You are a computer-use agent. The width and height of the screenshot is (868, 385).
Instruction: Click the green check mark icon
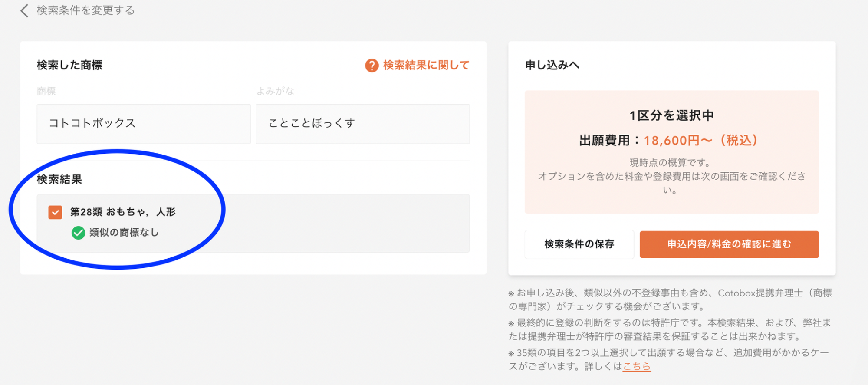78,233
